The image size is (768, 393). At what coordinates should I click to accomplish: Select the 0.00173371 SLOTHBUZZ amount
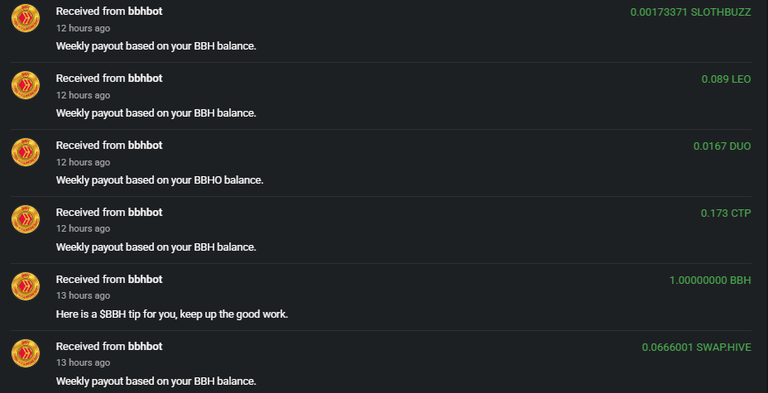(x=690, y=12)
